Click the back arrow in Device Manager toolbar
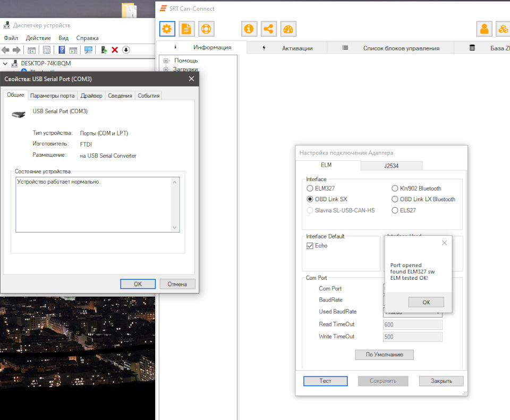The image size is (510, 420). (x=5, y=50)
